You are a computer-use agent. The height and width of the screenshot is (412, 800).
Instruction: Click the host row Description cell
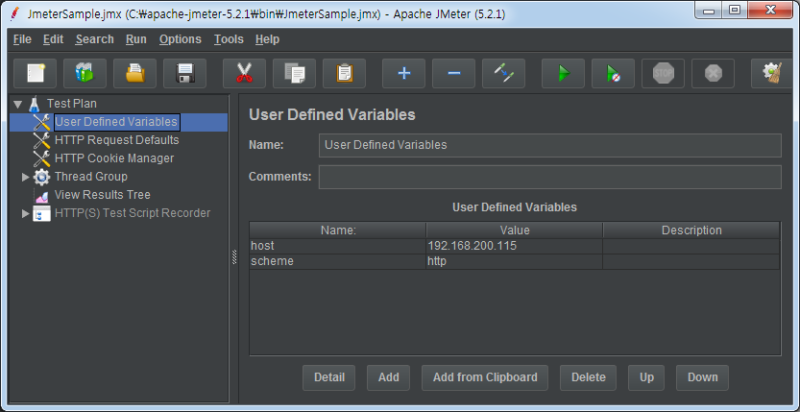pos(691,246)
